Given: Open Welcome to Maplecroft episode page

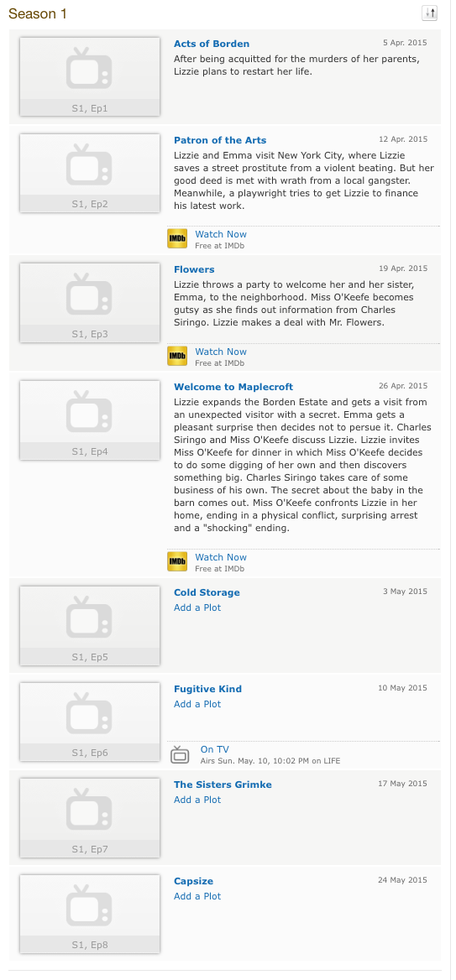Looking at the screenshot, I should click(233, 387).
